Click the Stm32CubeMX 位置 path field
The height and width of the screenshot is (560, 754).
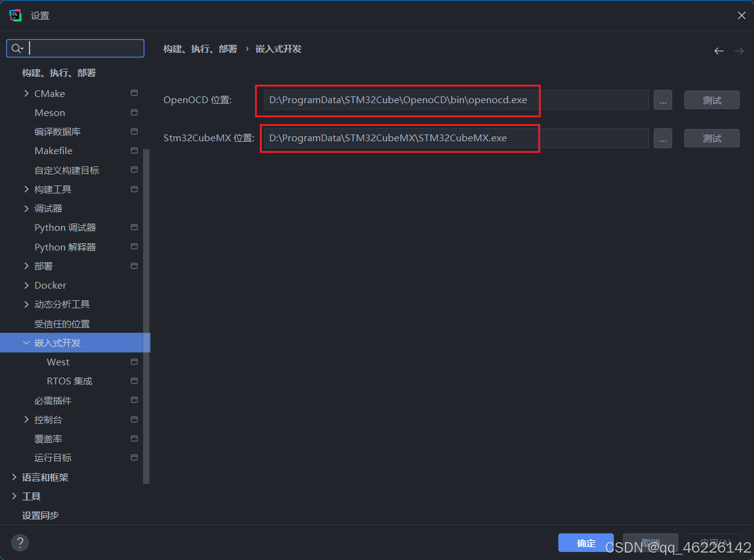pos(456,138)
